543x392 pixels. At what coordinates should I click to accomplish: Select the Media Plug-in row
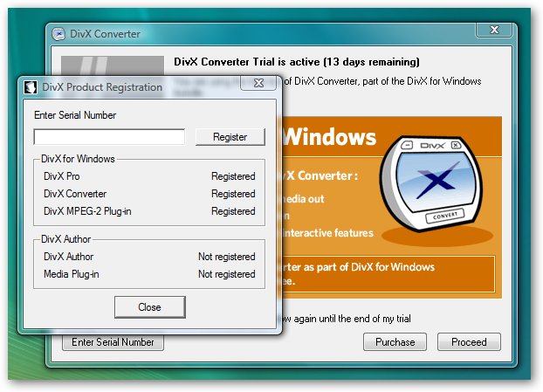[x=149, y=274]
